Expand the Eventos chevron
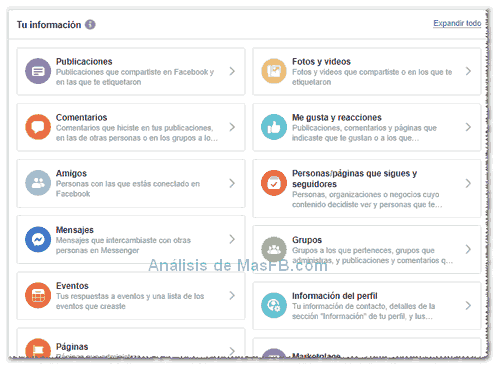Image resolution: width=500 pixels, height=370 pixels. pos(232,295)
